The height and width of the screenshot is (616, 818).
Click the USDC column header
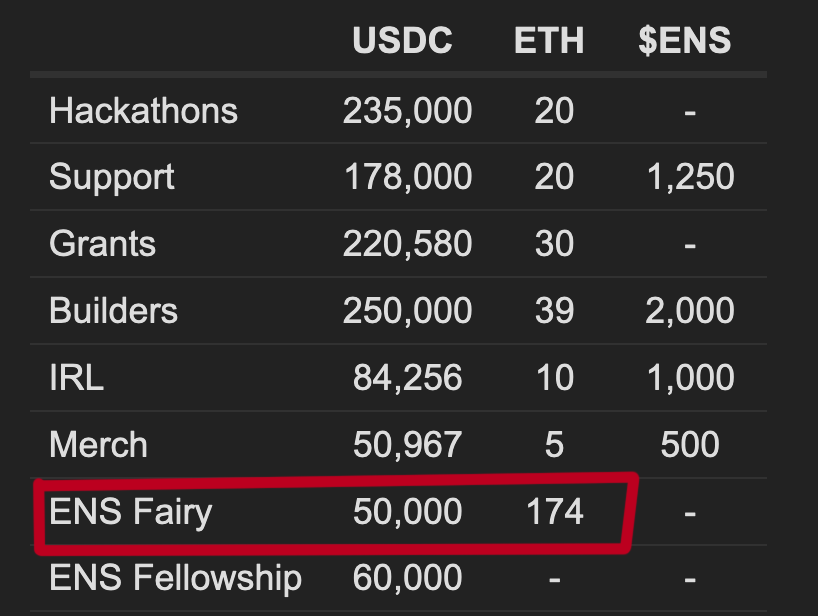coord(402,40)
